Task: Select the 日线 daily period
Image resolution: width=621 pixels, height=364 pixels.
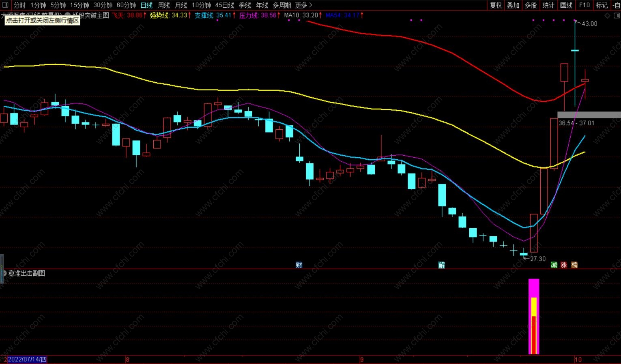Action: [146, 5]
